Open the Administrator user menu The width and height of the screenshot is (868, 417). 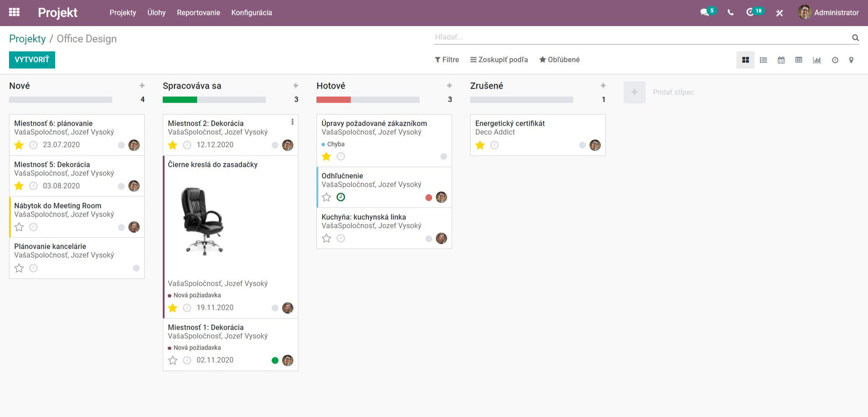point(828,13)
